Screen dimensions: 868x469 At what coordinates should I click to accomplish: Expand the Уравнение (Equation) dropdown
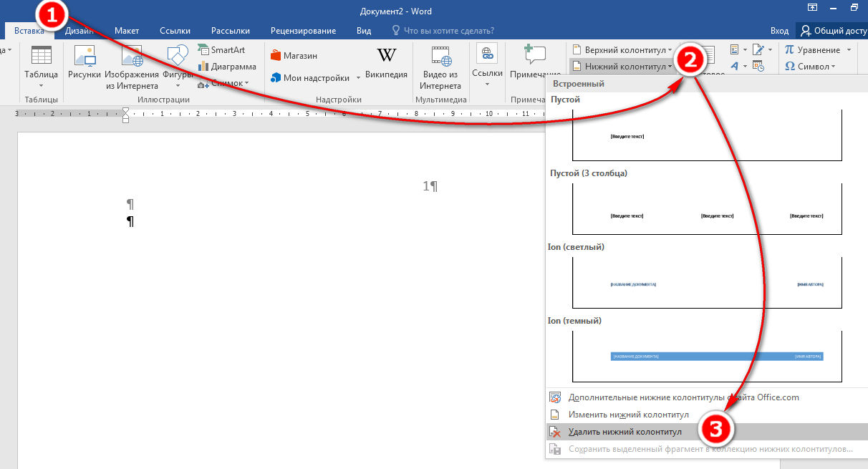[x=818, y=50]
